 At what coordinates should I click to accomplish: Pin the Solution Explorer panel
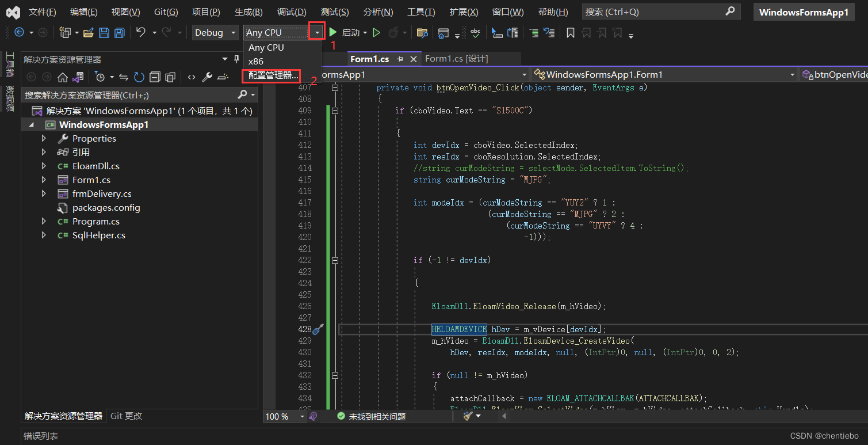point(238,59)
